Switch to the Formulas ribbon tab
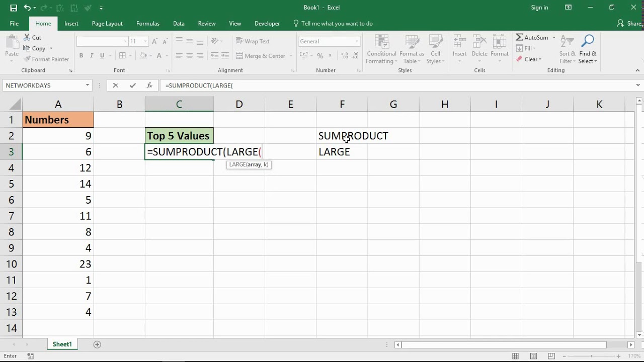 (147, 23)
